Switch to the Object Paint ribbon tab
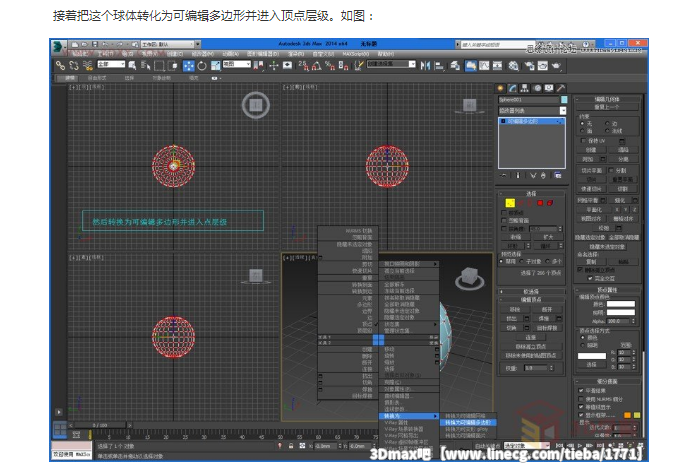 [x=161, y=78]
